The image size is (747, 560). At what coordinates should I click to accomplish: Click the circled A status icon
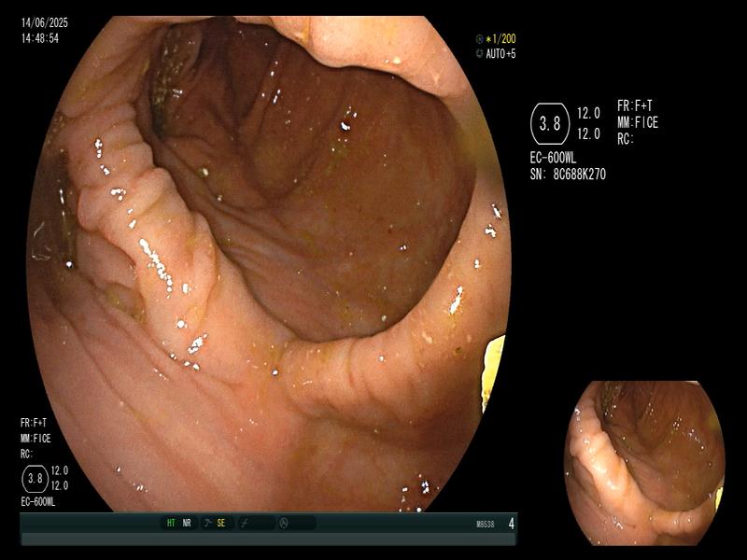click(284, 524)
